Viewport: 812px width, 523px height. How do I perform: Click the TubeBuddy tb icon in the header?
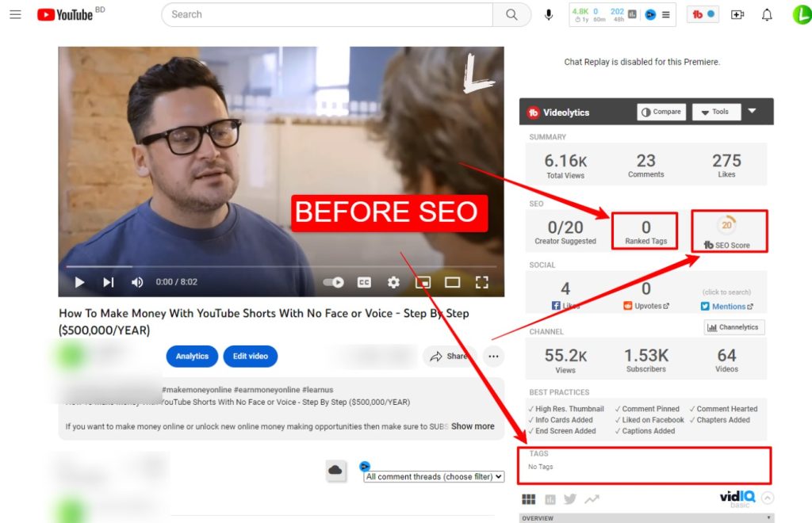698,14
